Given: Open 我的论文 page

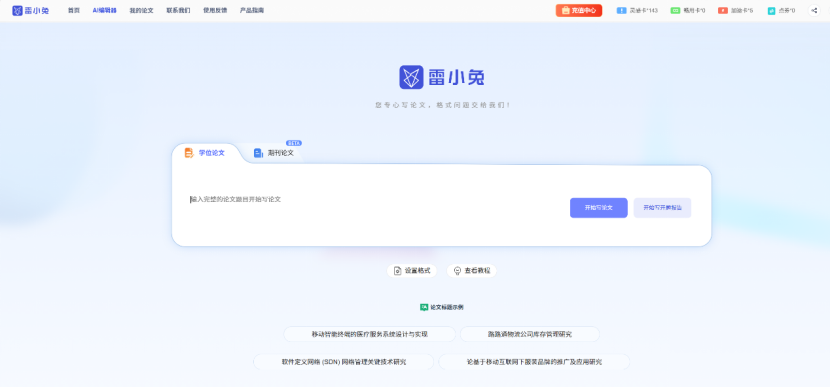Looking at the screenshot, I should (x=142, y=11).
